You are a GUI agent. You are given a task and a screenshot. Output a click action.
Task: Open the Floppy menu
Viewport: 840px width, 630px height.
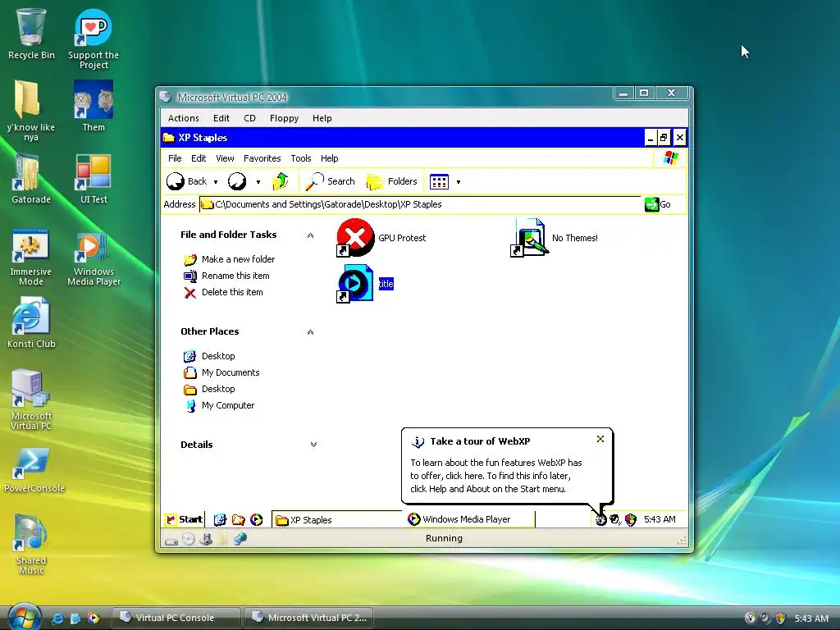[x=284, y=118]
